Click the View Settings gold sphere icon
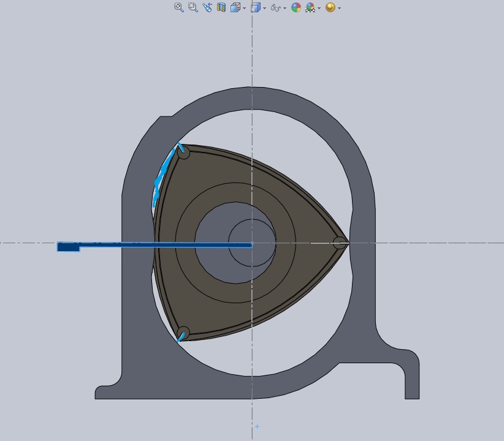 [330, 7]
